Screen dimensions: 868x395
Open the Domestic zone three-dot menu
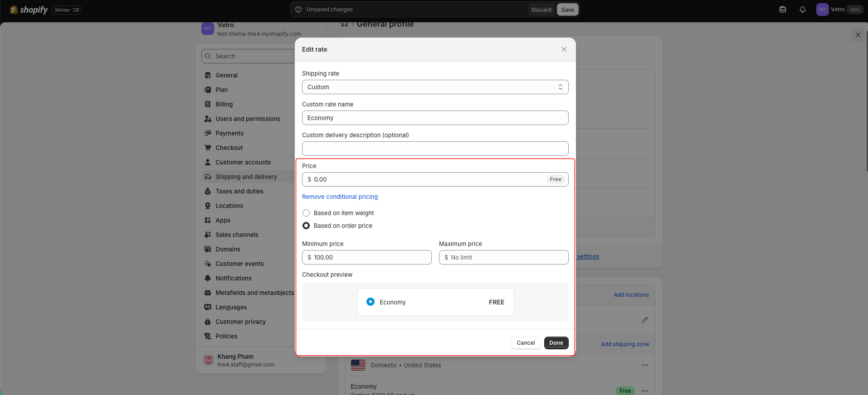(x=644, y=365)
